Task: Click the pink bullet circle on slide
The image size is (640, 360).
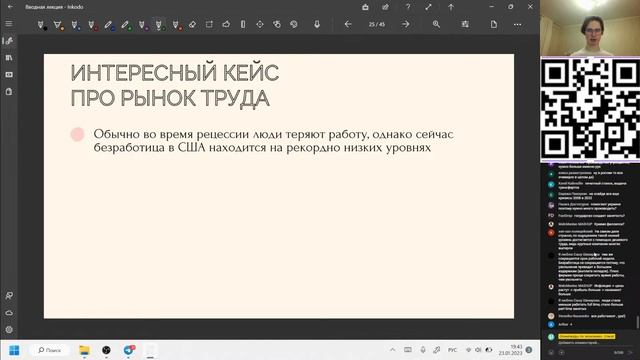Action: point(77,134)
